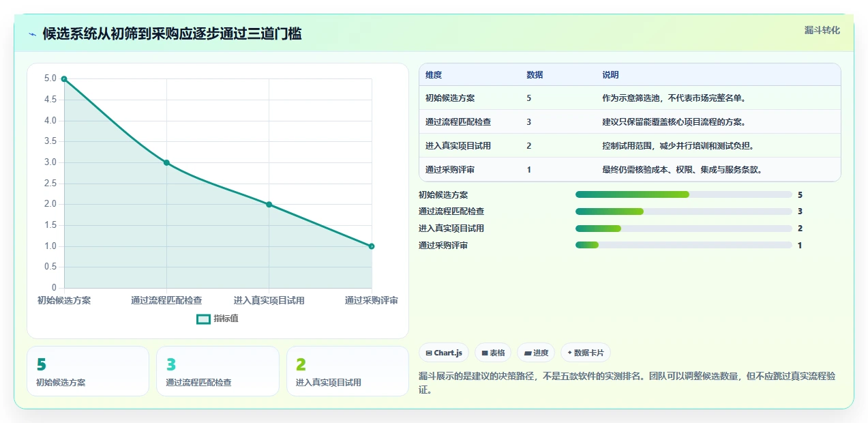Click the data card showing 3
The image size is (868, 423).
[x=218, y=371]
